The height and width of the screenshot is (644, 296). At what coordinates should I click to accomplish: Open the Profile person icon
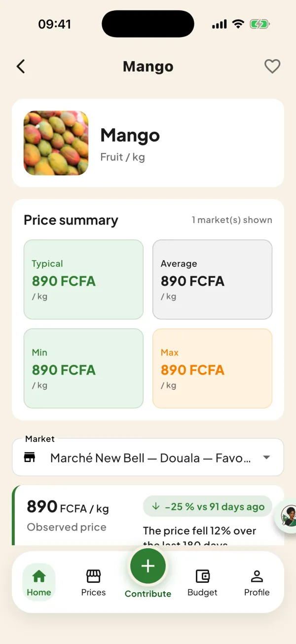(257, 576)
